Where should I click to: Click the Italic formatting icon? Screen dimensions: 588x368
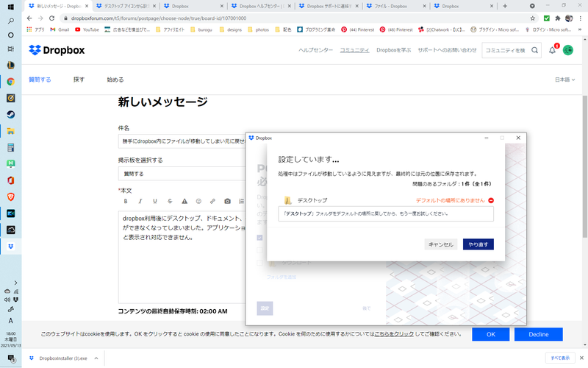pyautogui.click(x=140, y=201)
